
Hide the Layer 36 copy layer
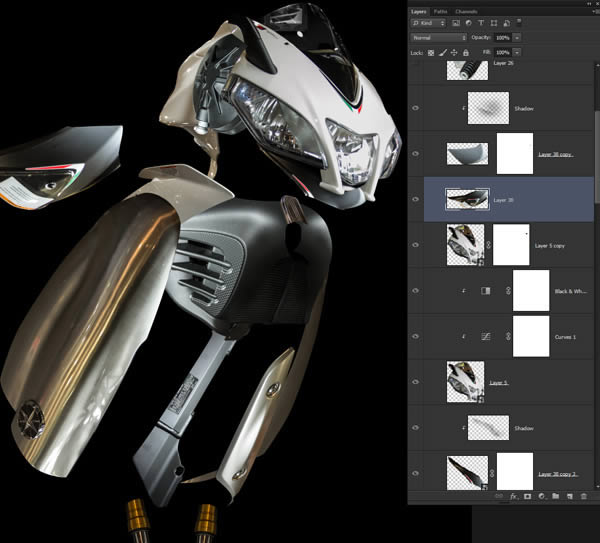tap(416, 154)
